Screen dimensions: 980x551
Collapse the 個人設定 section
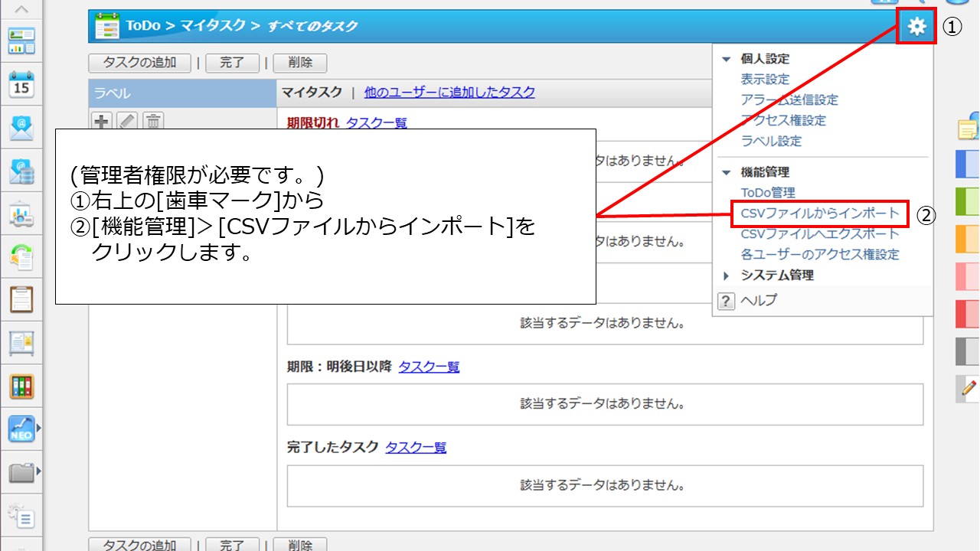click(727, 59)
